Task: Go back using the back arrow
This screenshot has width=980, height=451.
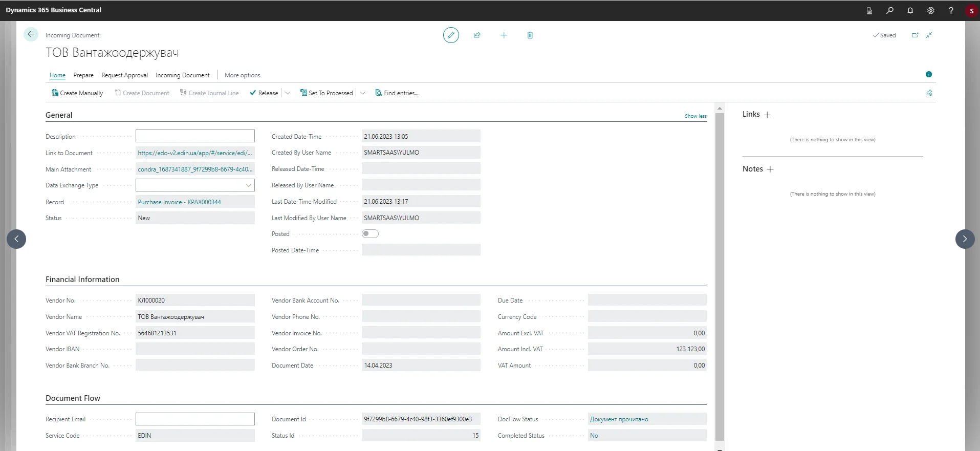Action: pyautogui.click(x=31, y=34)
